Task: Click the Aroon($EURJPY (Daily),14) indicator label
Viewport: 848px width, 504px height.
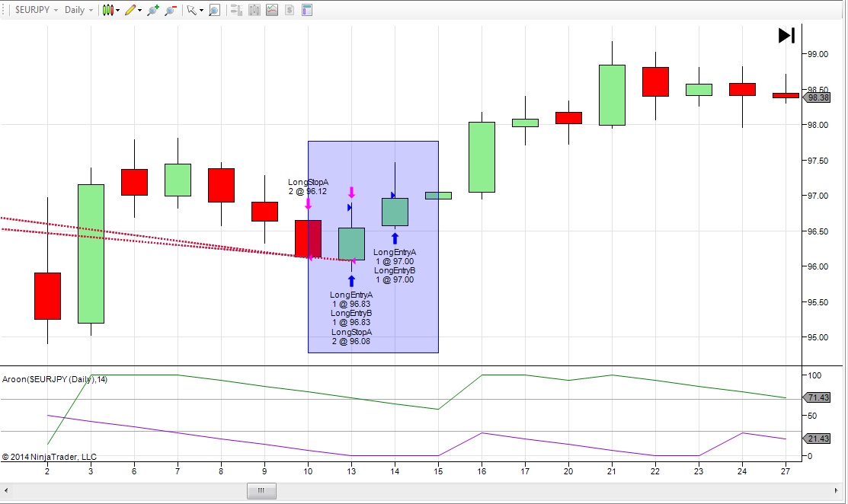Action: (x=55, y=379)
